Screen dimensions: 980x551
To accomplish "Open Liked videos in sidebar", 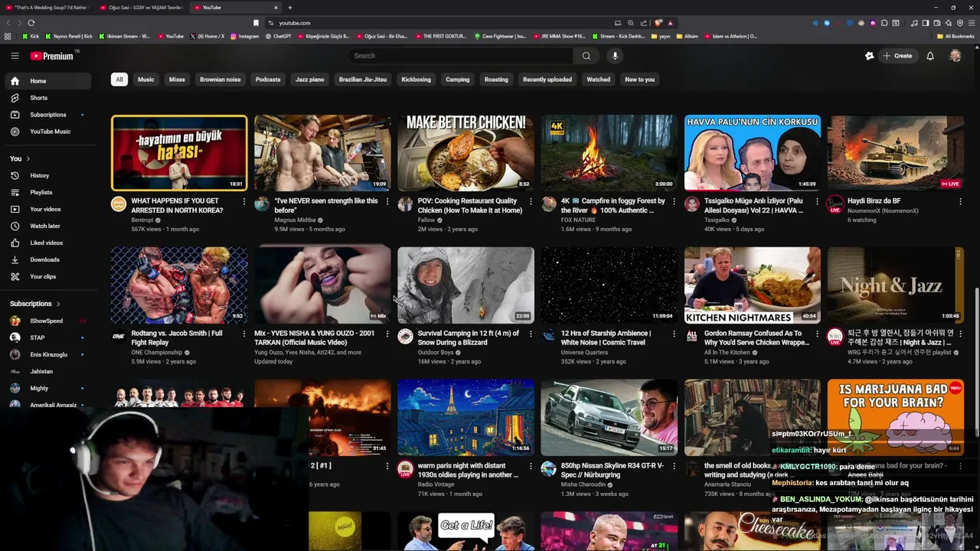I will (50, 243).
